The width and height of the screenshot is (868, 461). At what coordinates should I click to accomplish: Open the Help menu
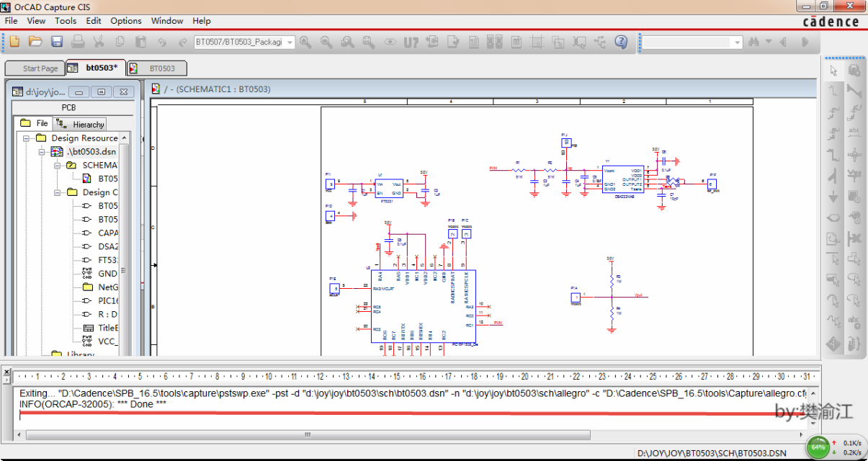(202, 21)
